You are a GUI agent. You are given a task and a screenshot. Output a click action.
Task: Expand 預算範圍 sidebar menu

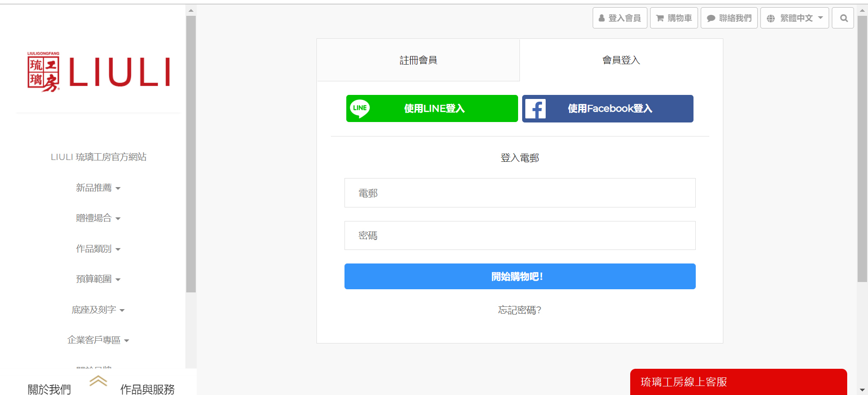pyautogui.click(x=98, y=279)
